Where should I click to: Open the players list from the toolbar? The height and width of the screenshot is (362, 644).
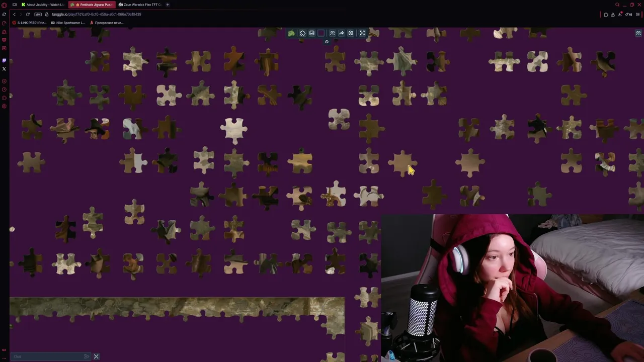[332, 33]
